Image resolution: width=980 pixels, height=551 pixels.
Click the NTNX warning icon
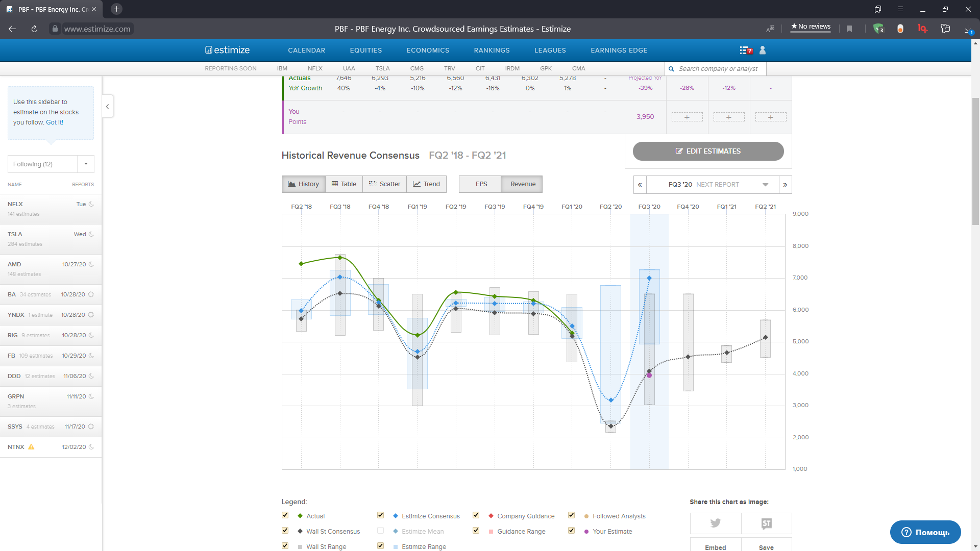click(x=31, y=447)
